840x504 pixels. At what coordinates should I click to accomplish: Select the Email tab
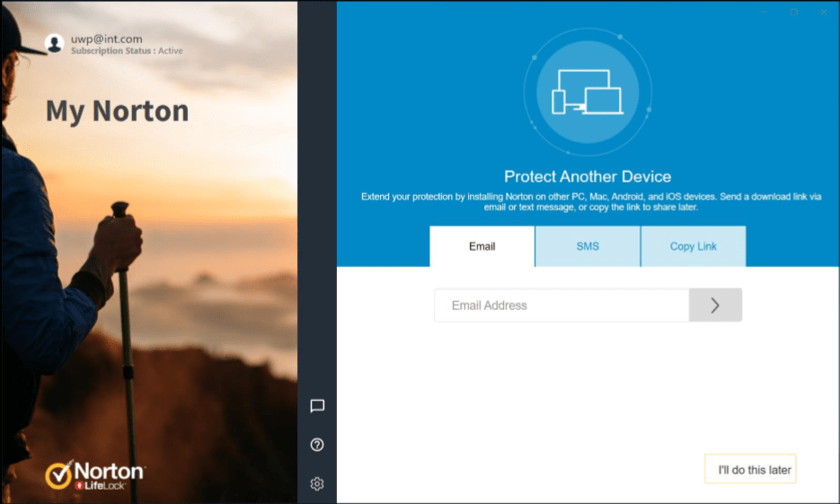tap(482, 246)
